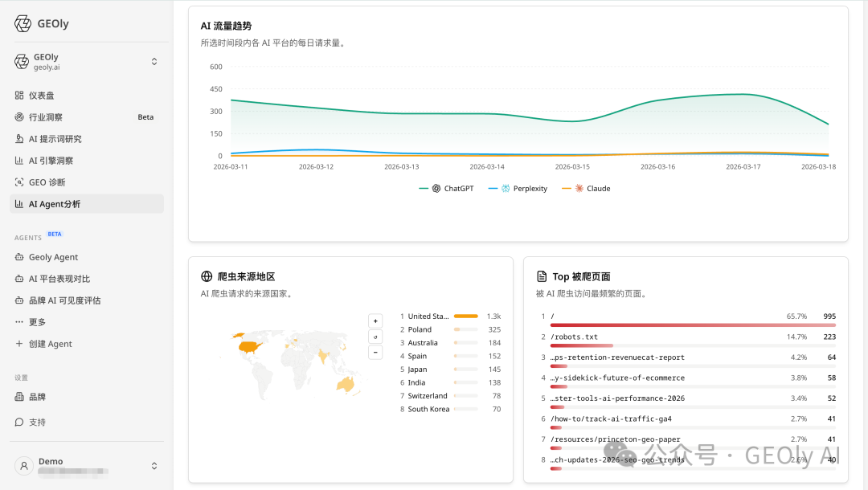This screenshot has height=490, width=868.
Task: Open 品牌 settings
Action: 87,397
